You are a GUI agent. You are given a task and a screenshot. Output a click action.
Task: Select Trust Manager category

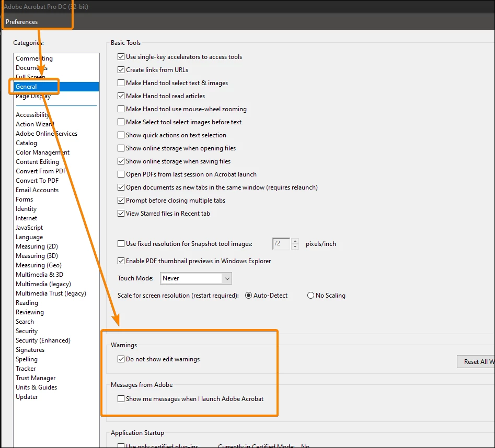pos(36,378)
